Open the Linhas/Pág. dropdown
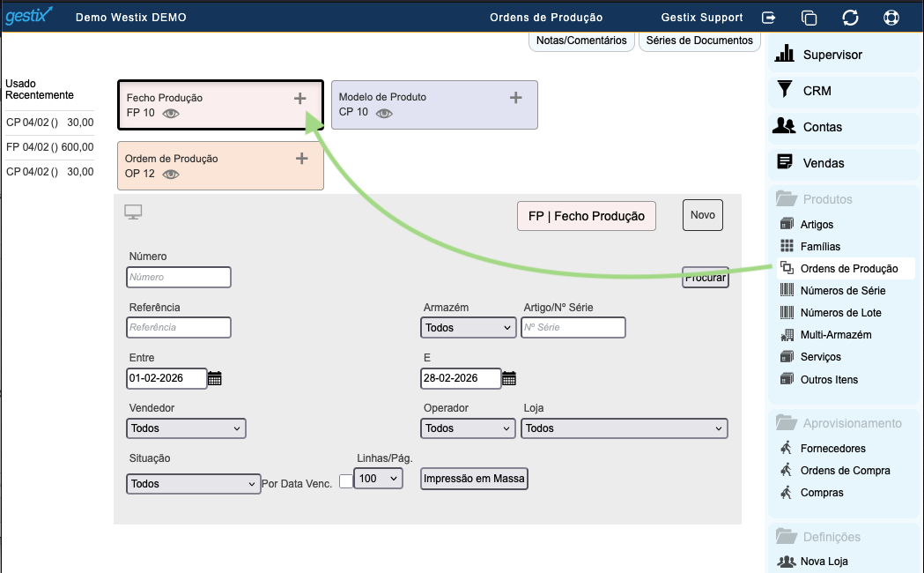 point(378,478)
